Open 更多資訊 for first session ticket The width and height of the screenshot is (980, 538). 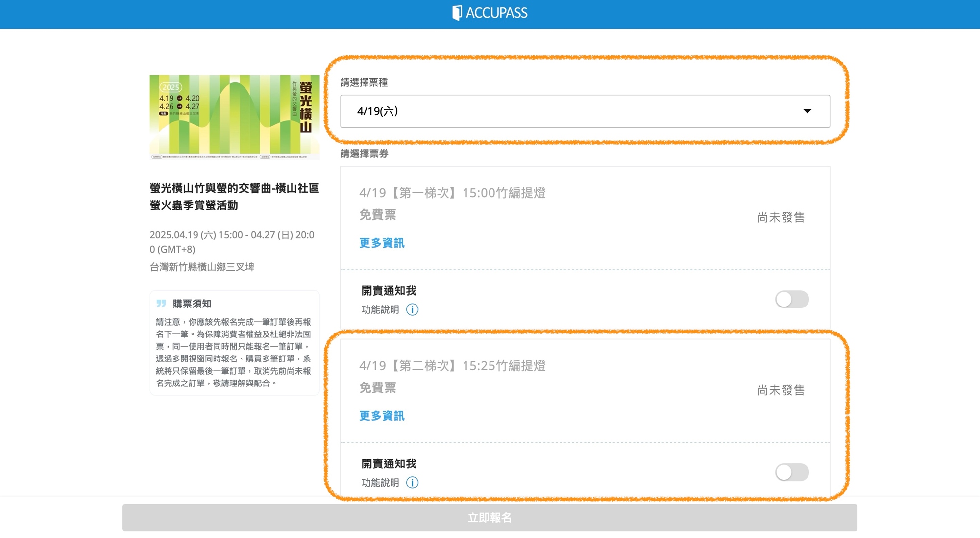point(382,243)
